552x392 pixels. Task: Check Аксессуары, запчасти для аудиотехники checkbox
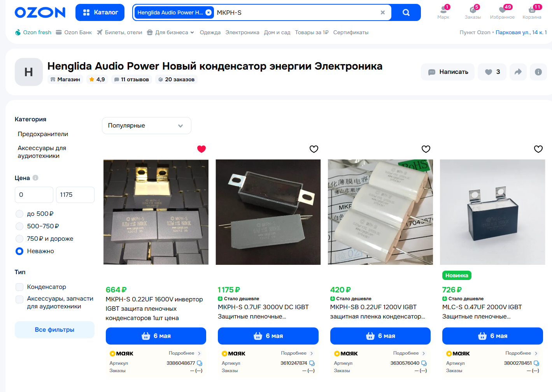pyautogui.click(x=19, y=299)
